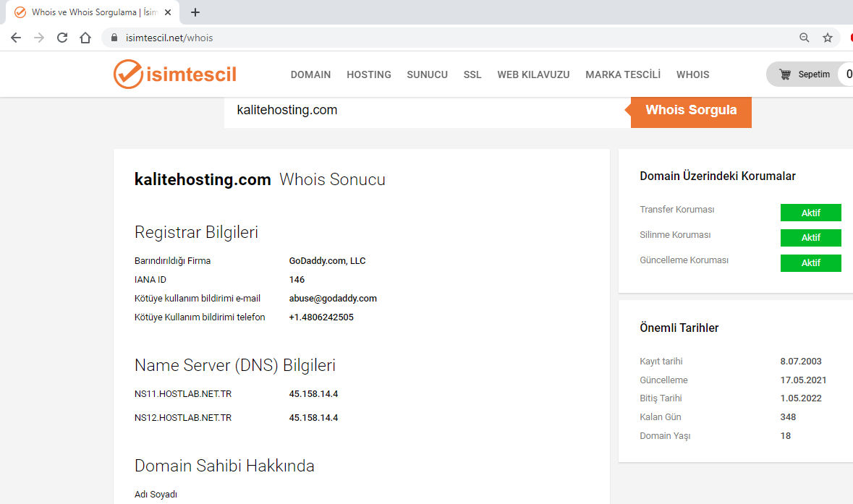This screenshot has width=853, height=504.
Task: Click the Domain Yaşı label
Action: [x=665, y=435]
